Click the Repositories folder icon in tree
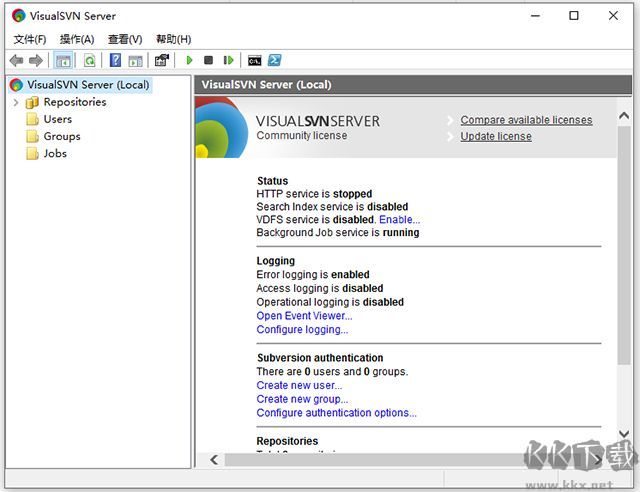 (x=32, y=102)
